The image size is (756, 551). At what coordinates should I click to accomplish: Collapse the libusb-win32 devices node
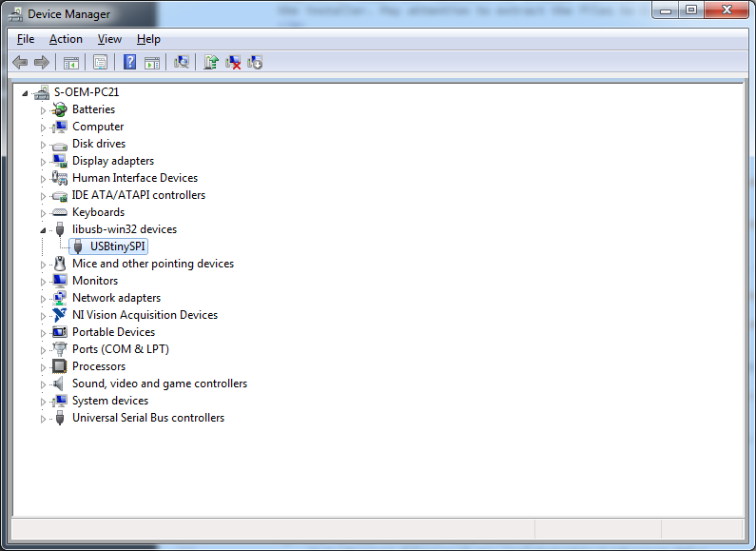coord(43,230)
